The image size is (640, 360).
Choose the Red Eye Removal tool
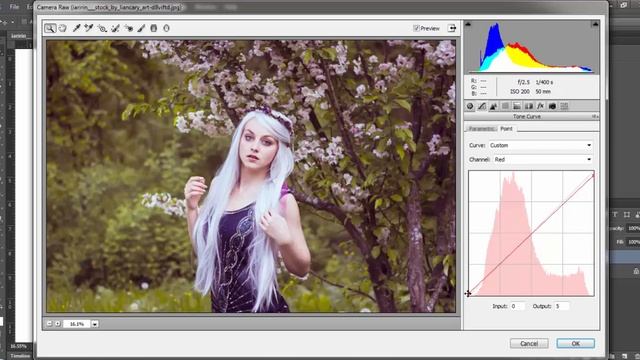129,28
